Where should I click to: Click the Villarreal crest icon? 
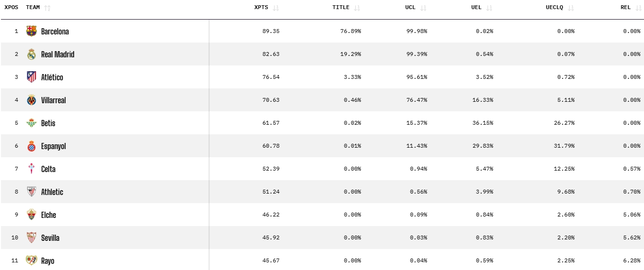coord(32,100)
